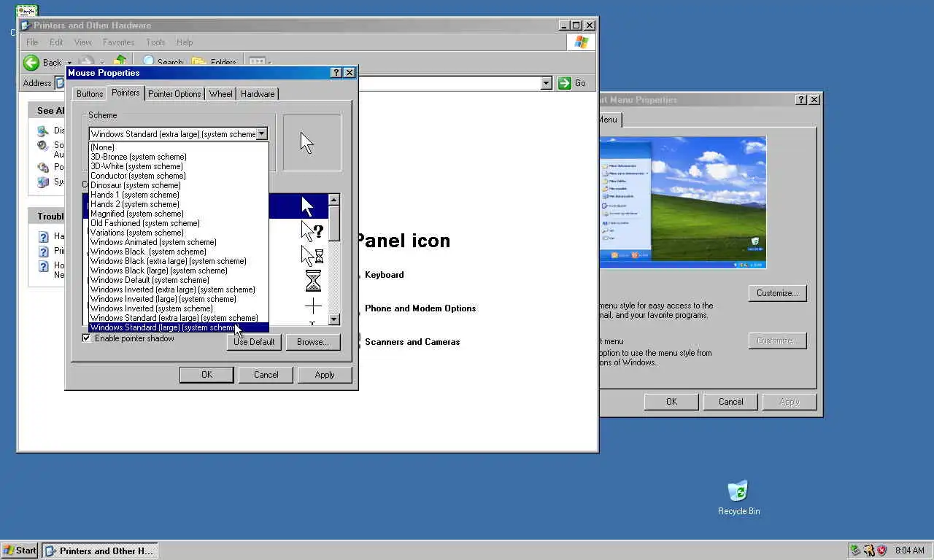Image resolution: width=934 pixels, height=560 pixels.
Task: Click OK in Mouse Properties
Action: coord(207,375)
